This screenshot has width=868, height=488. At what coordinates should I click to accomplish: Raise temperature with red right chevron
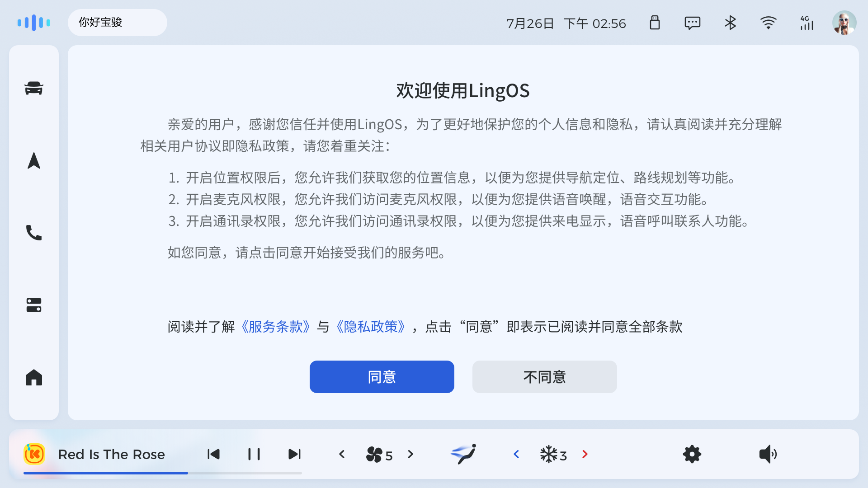coord(585,454)
